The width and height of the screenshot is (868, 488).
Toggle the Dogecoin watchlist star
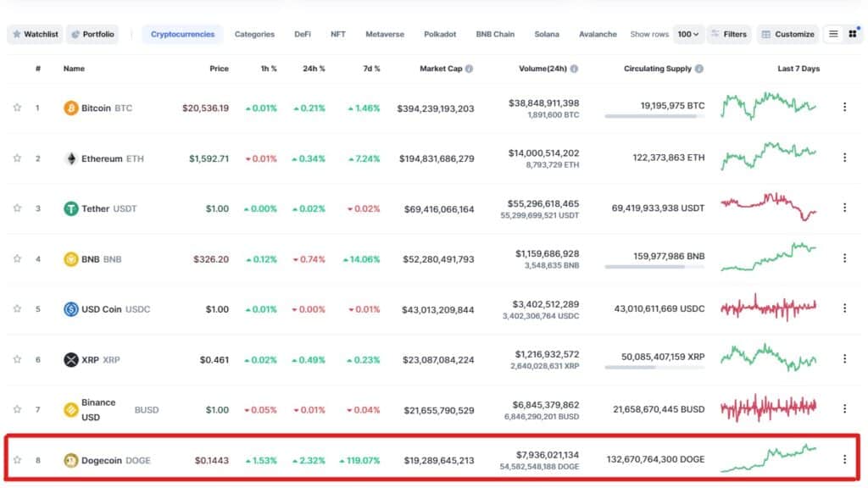[x=17, y=460]
